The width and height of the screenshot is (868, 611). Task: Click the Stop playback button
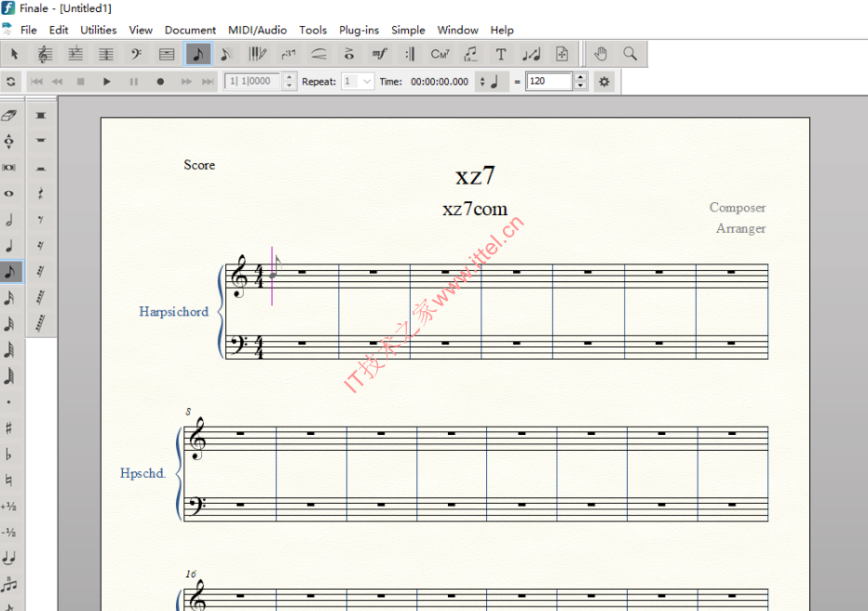tap(80, 82)
